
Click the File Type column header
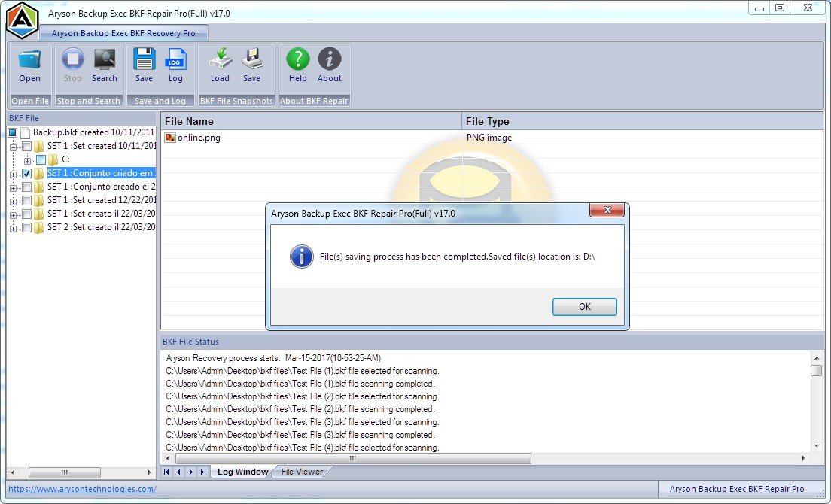click(643, 121)
